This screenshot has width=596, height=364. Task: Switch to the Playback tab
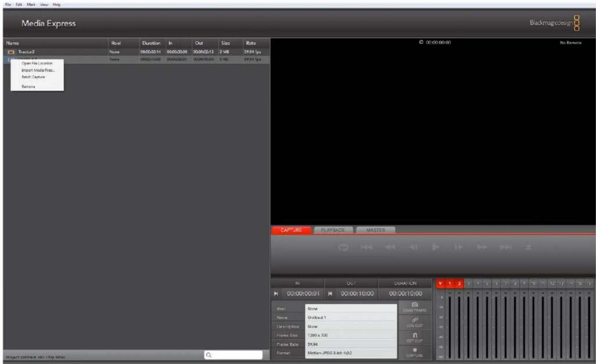[x=333, y=230]
